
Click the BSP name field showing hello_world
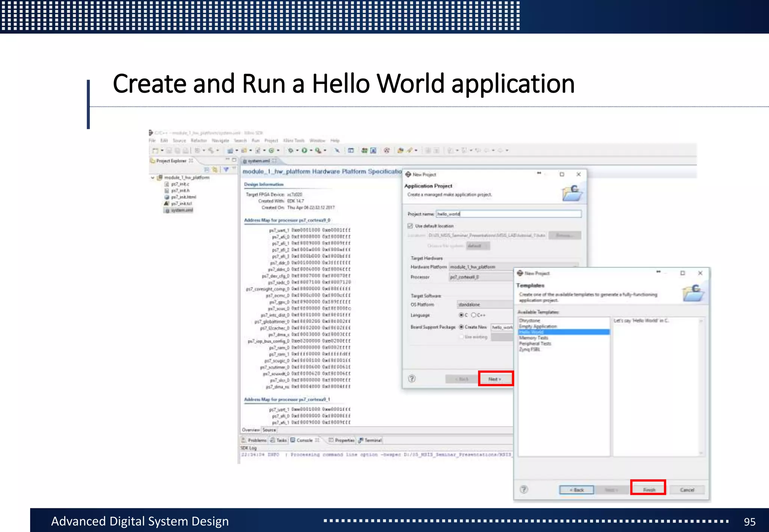[502, 327]
